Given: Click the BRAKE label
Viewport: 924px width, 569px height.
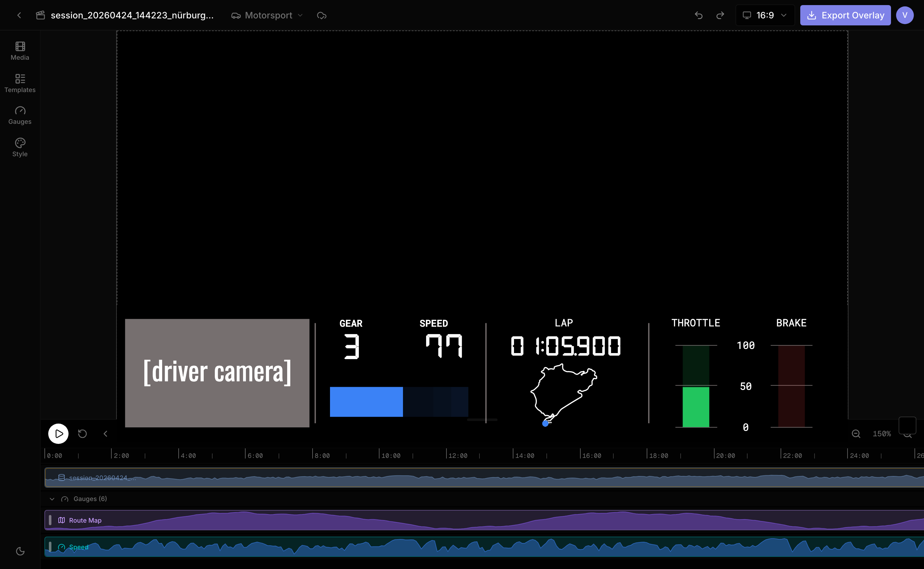Looking at the screenshot, I should pyautogui.click(x=791, y=323).
